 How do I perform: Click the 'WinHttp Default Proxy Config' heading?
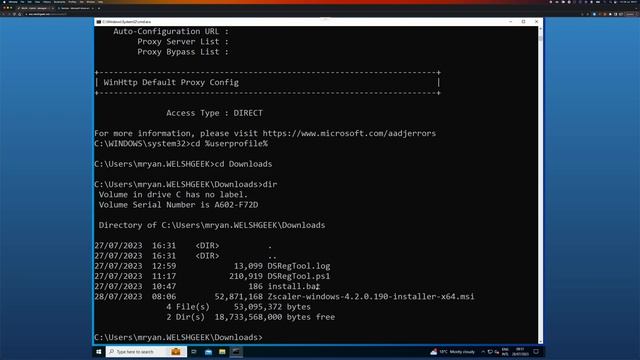(171, 82)
